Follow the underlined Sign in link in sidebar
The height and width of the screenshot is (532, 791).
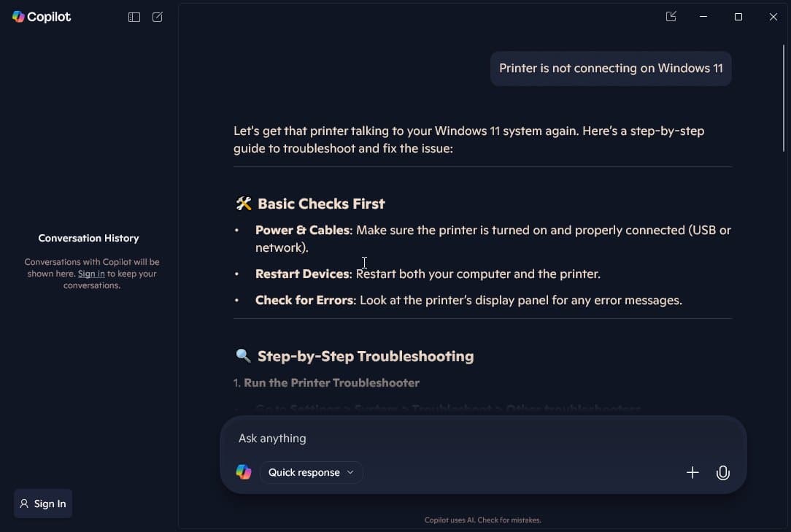tap(91, 274)
